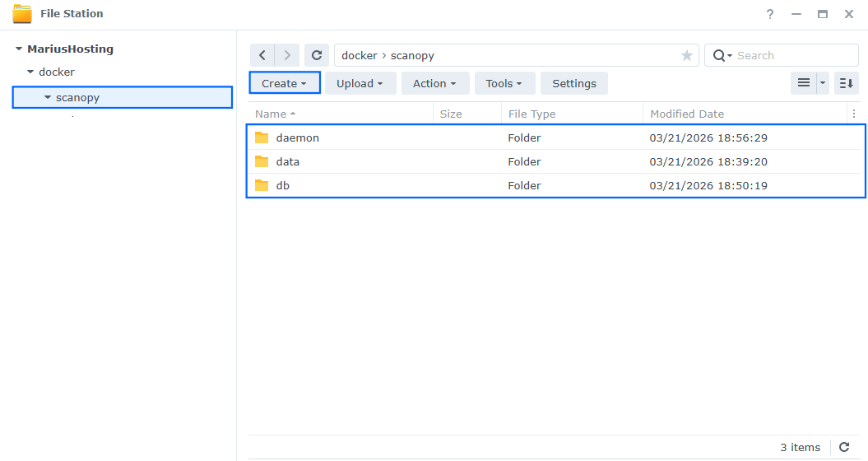Click the 3 items status text

click(x=801, y=447)
